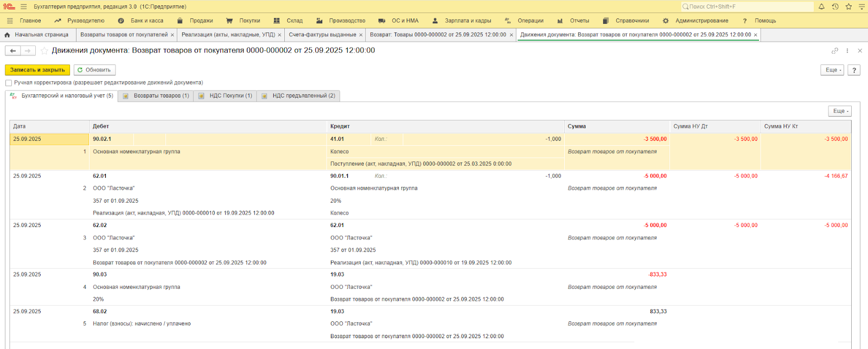Open the three-dot form options menu
Viewport: 868px width, 349px height.
[847, 51]
